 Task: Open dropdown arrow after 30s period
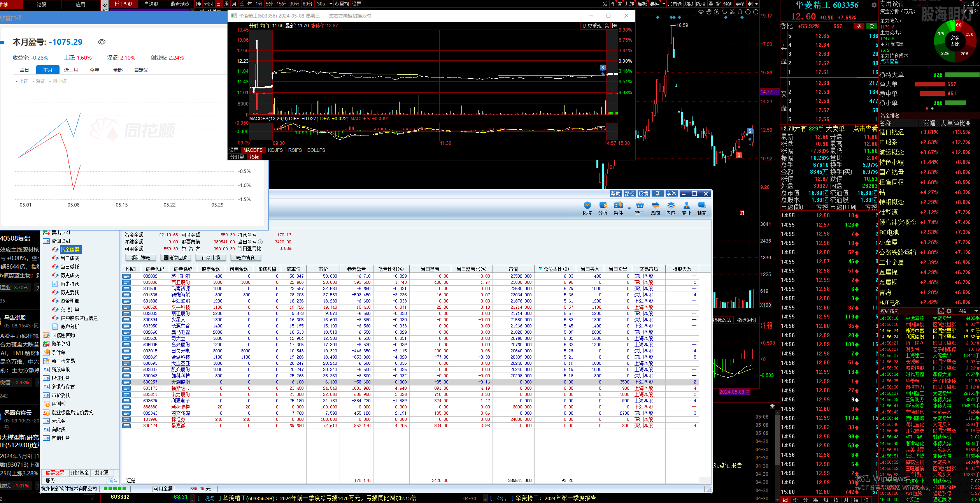(331, 4)
